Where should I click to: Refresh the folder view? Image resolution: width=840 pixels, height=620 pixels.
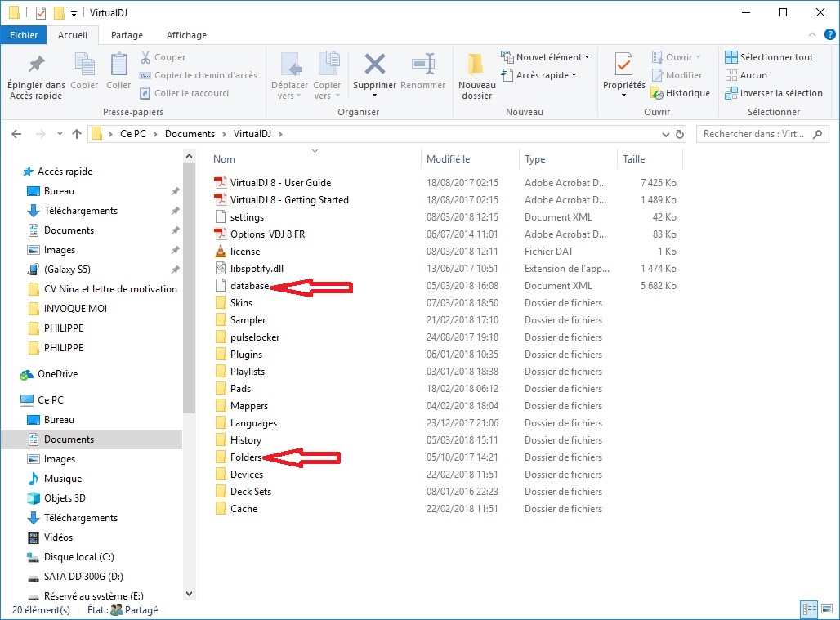(x=680, y=134)
